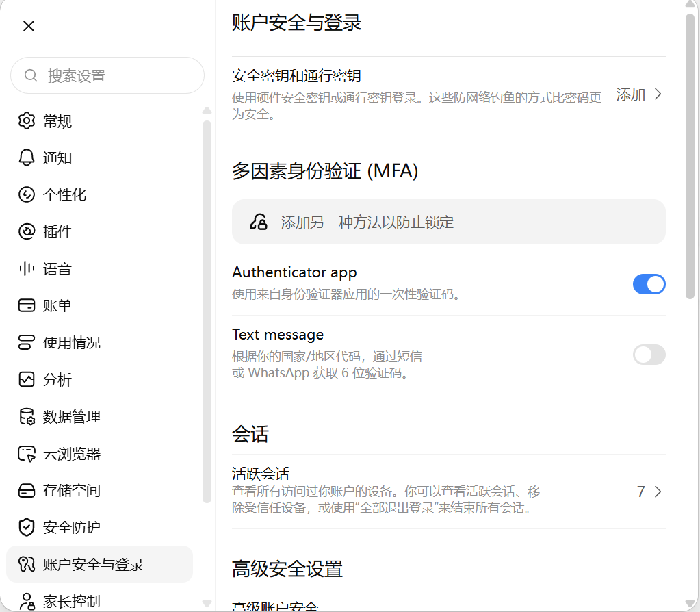This screenshot has width=700, height=612.
Task: Click the main panel vertical scrollbar thumb
Action: [690, 156]
